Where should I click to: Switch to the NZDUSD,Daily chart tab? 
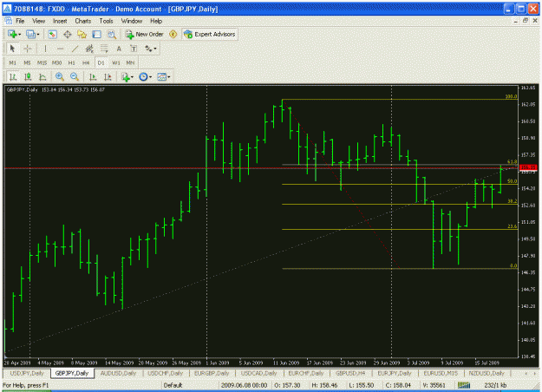(486, 373)
